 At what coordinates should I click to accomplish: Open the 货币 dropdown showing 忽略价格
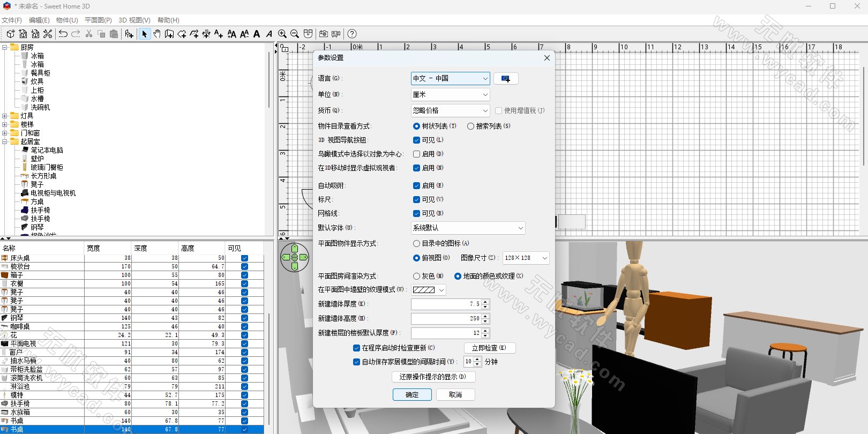[x=450, y=110]
